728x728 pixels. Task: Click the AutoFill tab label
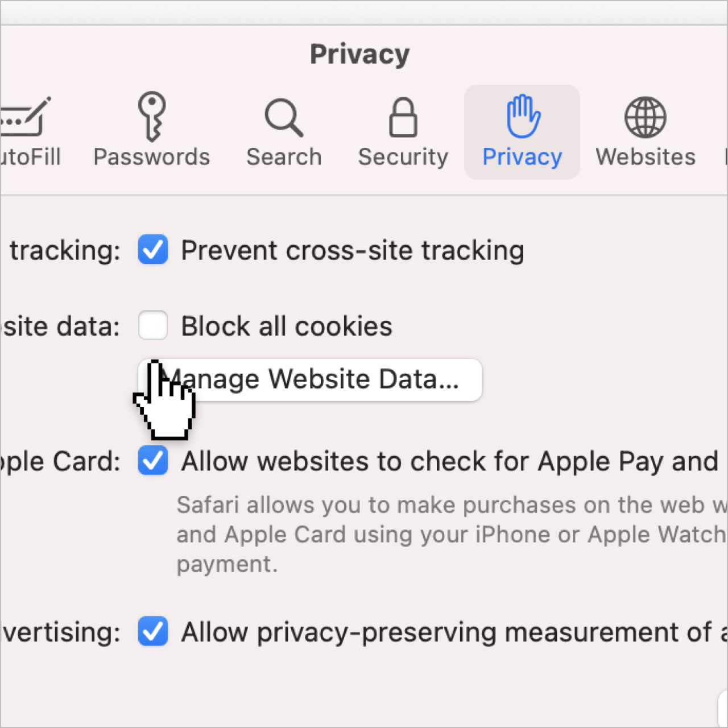point(30,157)
